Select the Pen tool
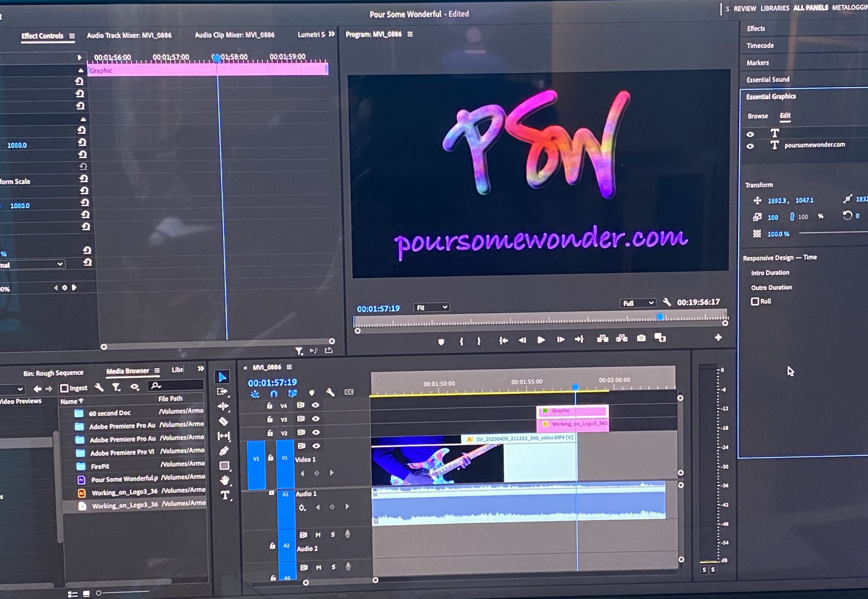 [224, 451]
